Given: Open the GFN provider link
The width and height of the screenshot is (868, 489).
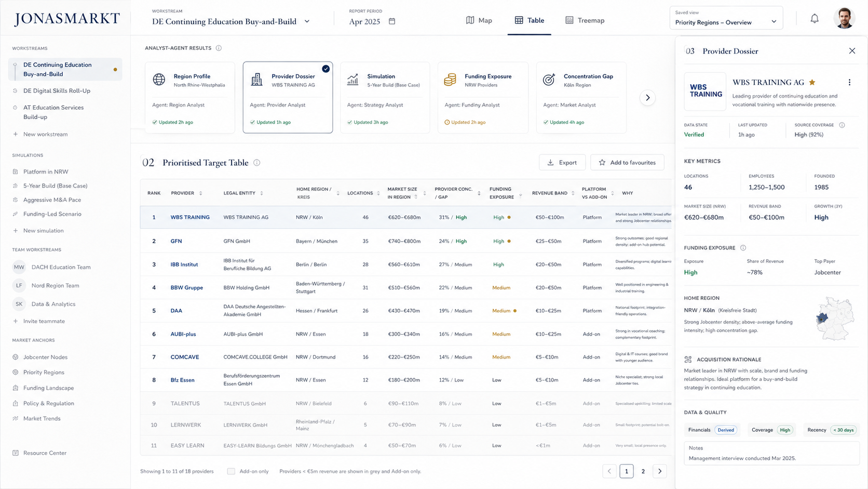Looking at the screenshot, I should point(176,241).
